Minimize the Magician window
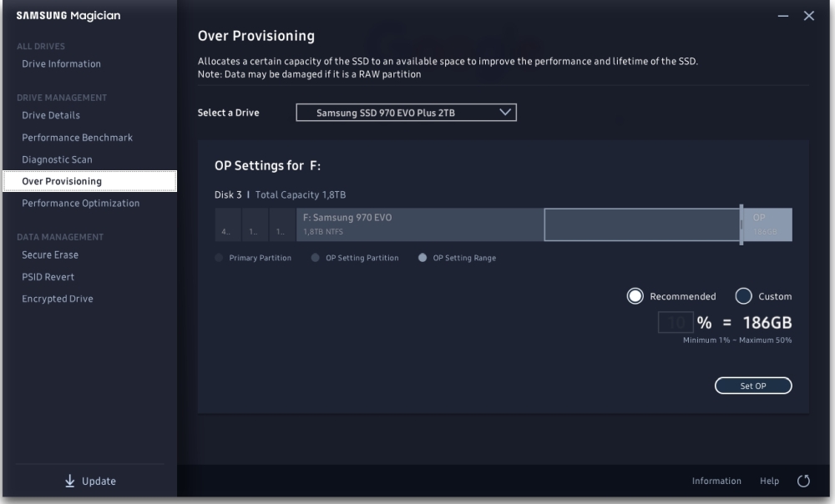This screenshot has width=835, height=504. point(783,17)
